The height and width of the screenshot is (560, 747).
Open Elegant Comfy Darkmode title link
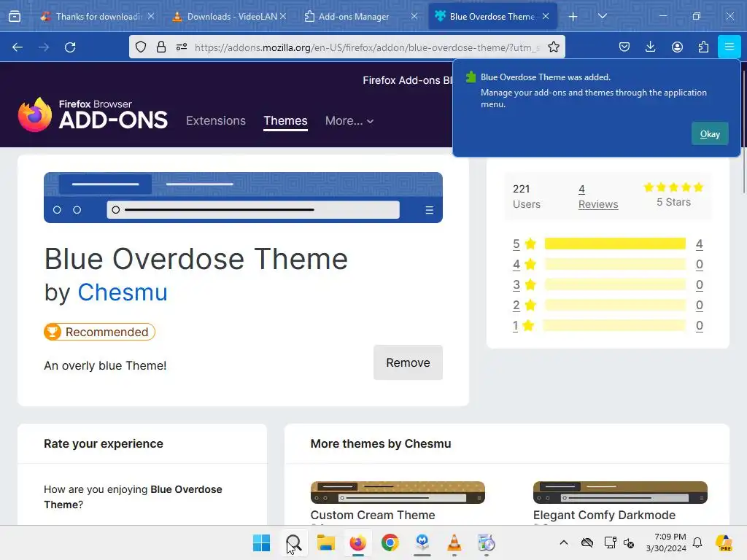(x=604, y=516)
